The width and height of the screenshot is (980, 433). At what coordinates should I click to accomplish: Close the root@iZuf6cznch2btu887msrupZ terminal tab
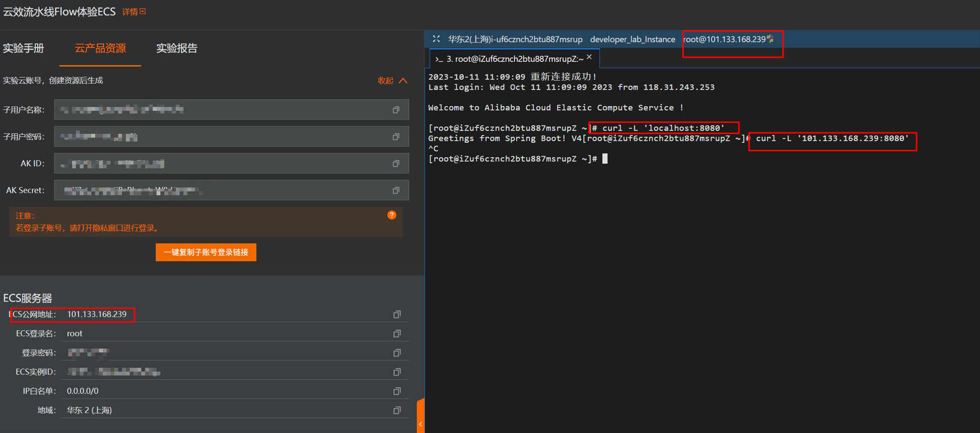point(589,57)
